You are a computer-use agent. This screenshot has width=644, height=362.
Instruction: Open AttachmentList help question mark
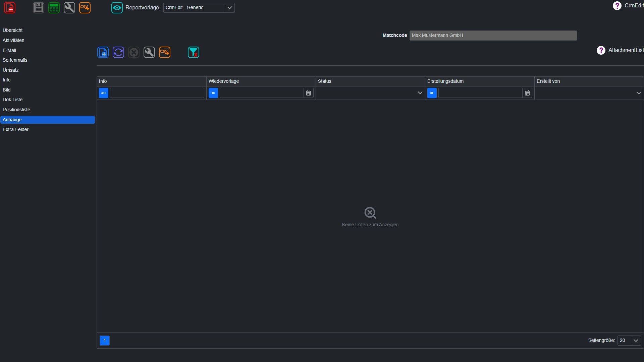coord(601,50)
